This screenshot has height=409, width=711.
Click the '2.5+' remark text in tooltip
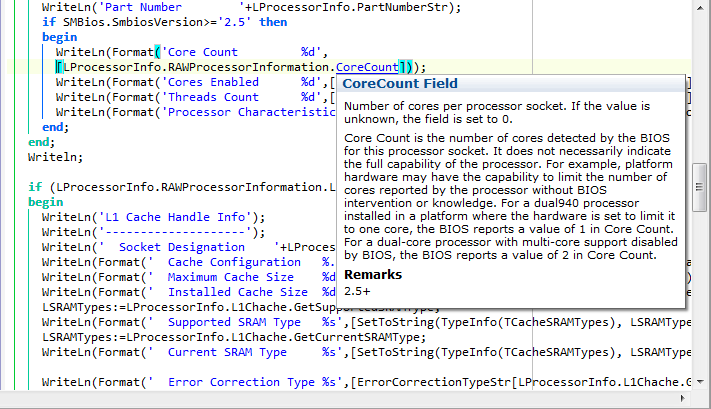(x=357, y=290)
